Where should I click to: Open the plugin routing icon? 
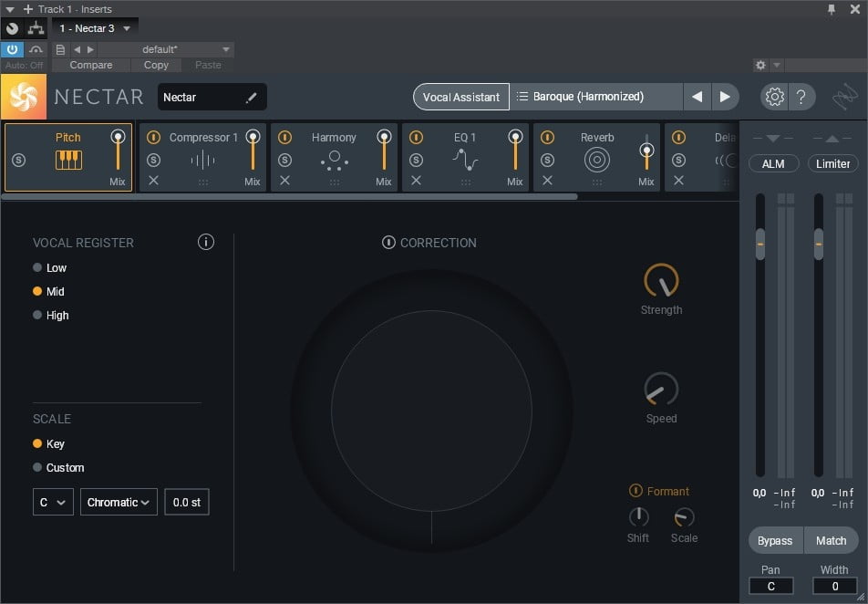pyautogui.click(x=36, y=28)
